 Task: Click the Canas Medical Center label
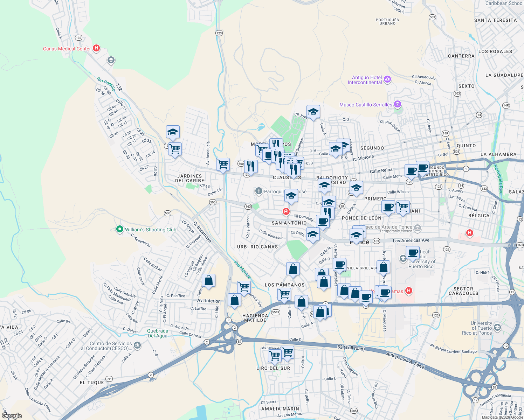point(67,49)
